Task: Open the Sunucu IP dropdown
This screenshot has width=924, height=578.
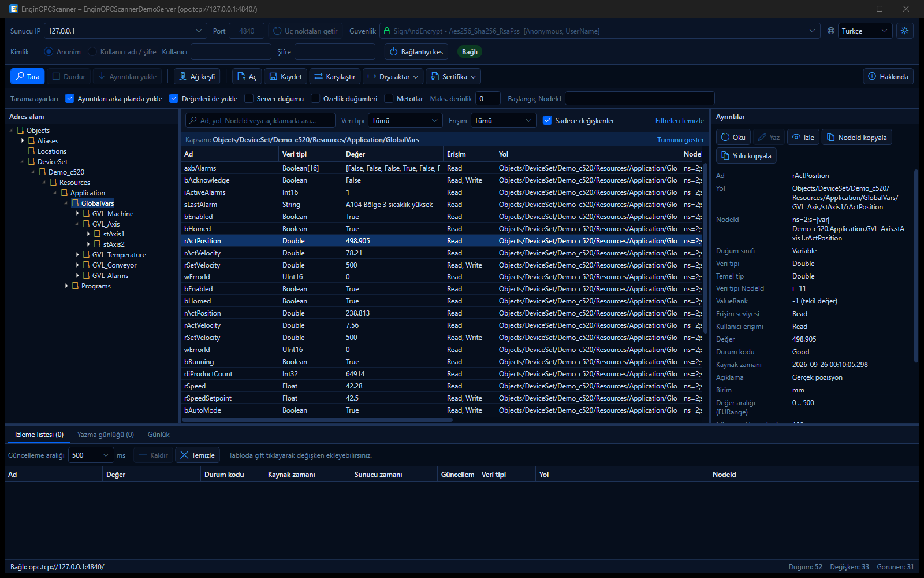Action: (x=125, y=31)
